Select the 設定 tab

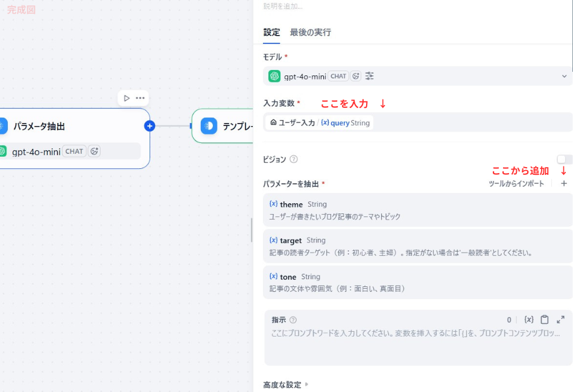tap(271, 33)
